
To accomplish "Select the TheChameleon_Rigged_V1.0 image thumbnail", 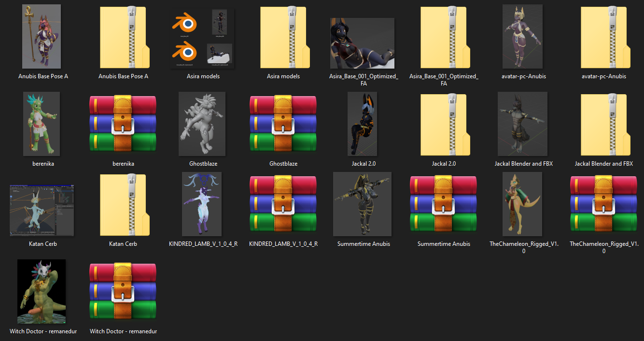I will coord(522,204).
